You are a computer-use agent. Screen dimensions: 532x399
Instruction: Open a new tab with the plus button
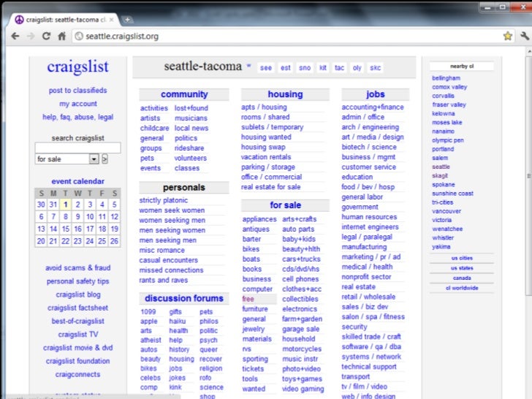coord(127,20)
